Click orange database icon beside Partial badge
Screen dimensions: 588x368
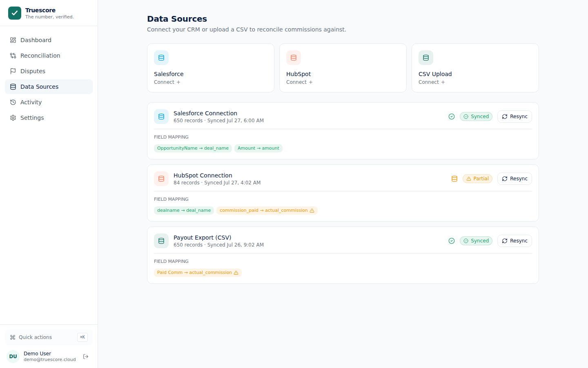pyautogui.click(x=454, y=179)
